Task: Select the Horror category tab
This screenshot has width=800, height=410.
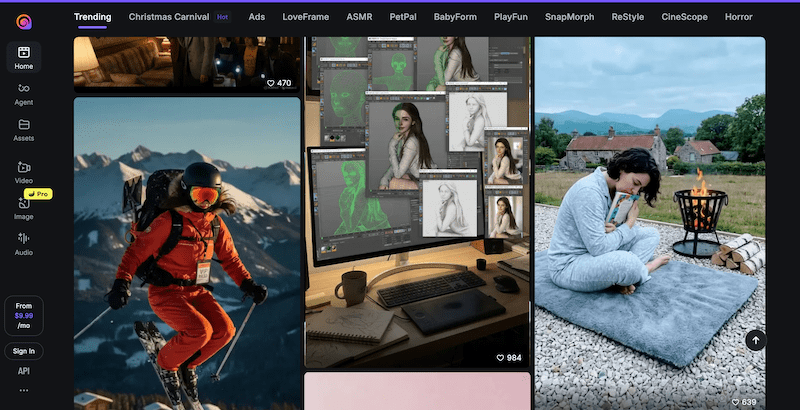Action: tap(738, 17)
